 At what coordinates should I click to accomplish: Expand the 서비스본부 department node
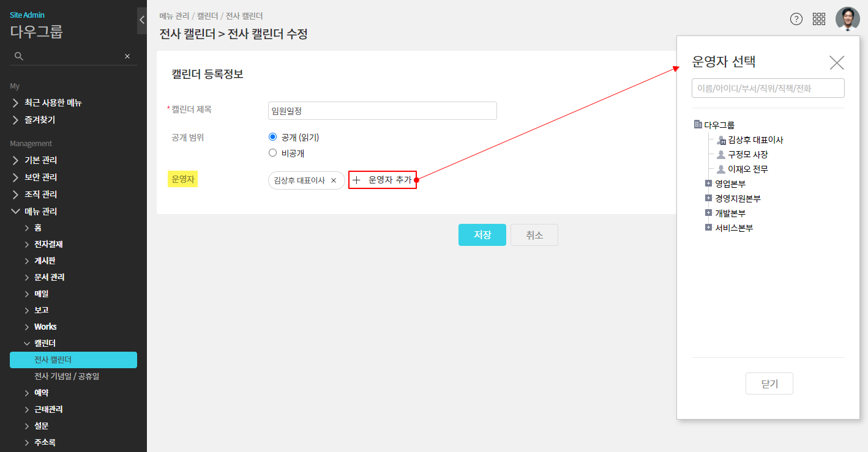709,228
